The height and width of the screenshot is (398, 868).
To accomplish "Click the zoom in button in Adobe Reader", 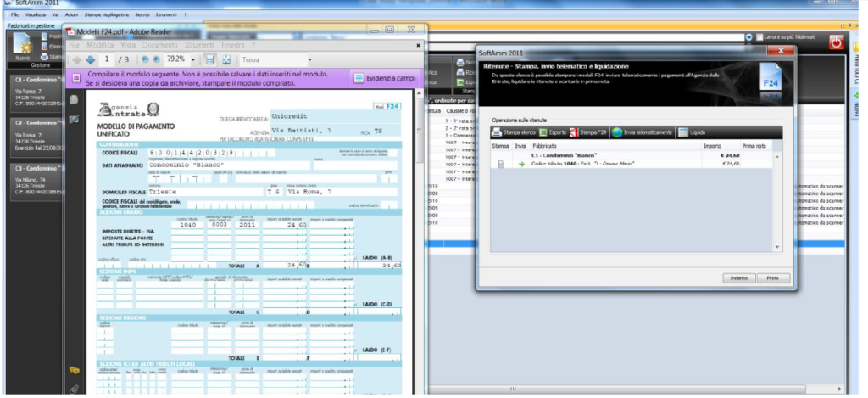I will point(156,59).
